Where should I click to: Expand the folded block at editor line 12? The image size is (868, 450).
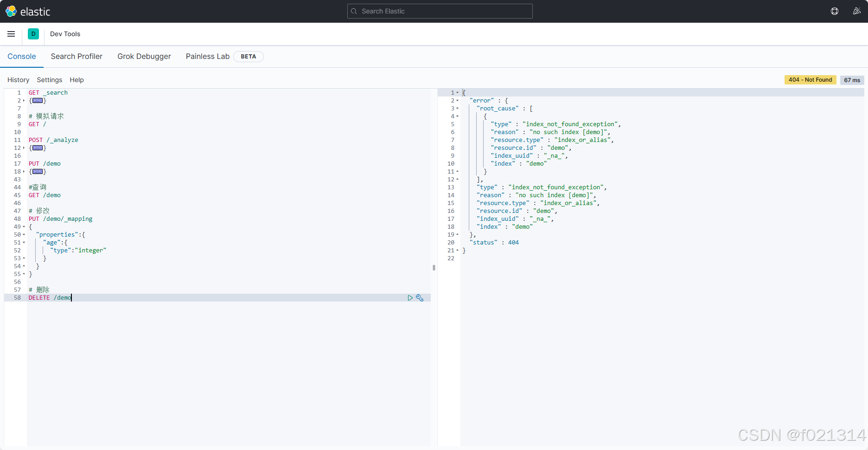click(x=24, y=148)
